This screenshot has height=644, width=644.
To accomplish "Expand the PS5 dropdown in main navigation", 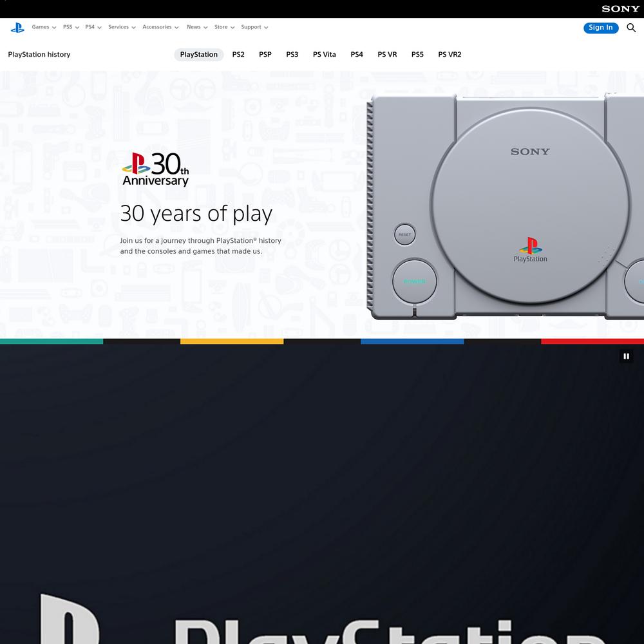I will 71,27.
